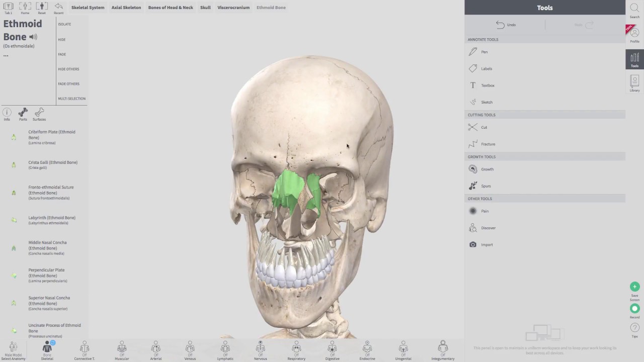Show the Parts list icon
644x362 pixels.
point(23,114)
